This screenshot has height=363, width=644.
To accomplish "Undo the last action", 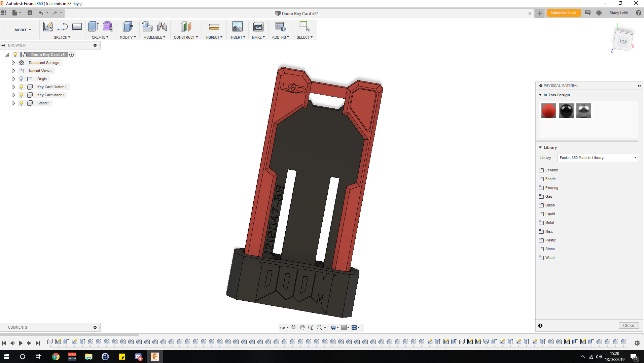I will click(x=41, y=13).
